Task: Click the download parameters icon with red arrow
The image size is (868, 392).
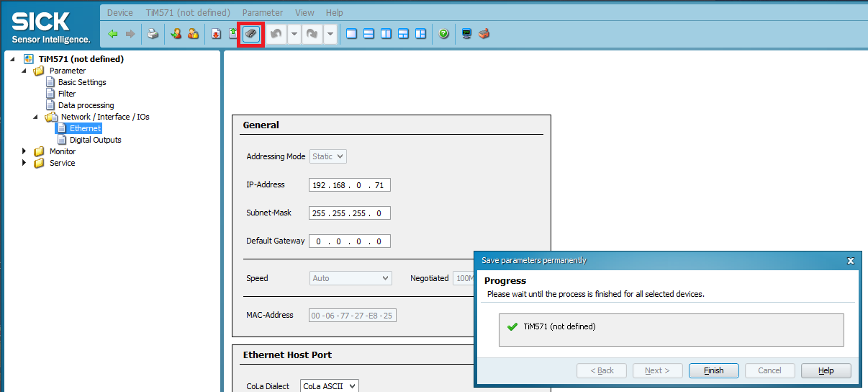Action: [216, 34]
